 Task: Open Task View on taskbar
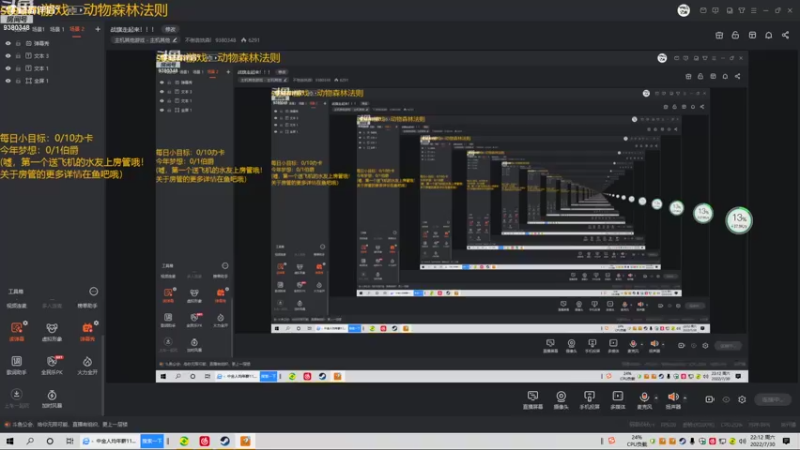(69, 441)
